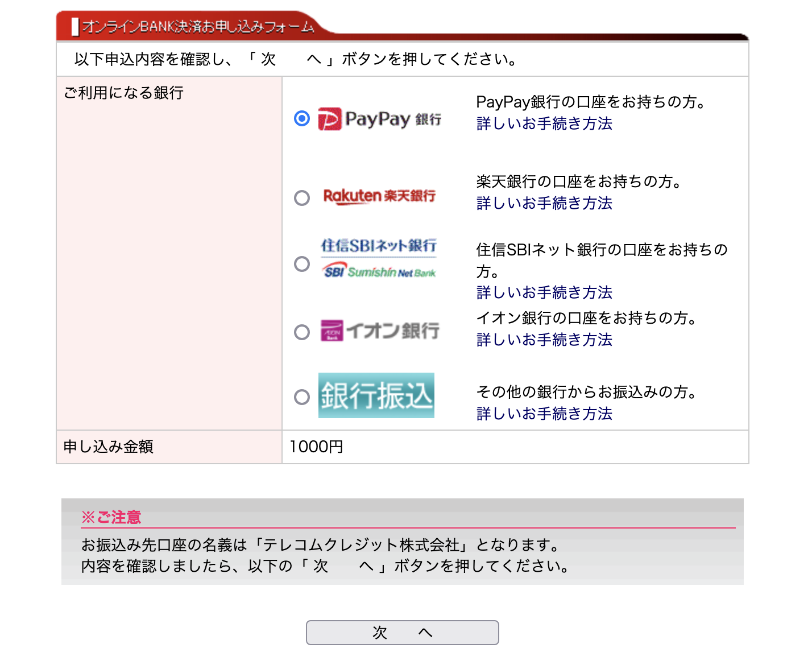Click the 申し込み金額 label

[108, 447]
